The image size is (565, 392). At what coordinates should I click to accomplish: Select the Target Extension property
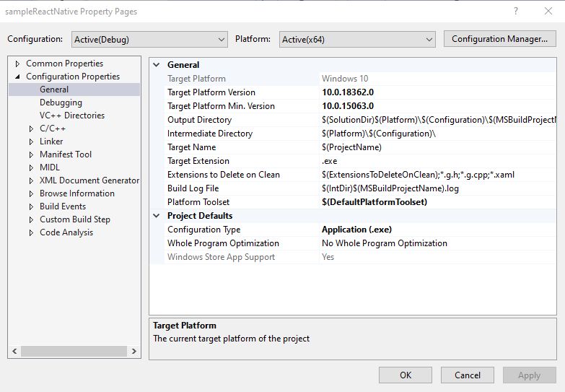[x=198, y=161]
